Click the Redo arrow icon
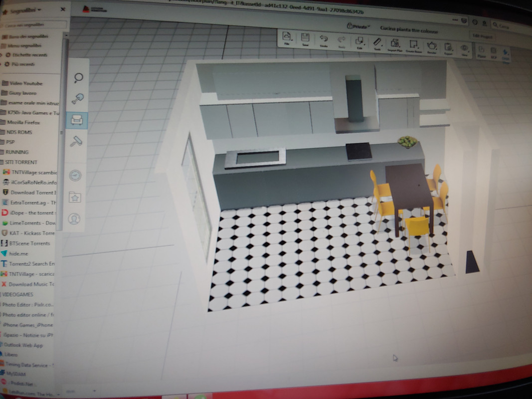 click(342, 41)
